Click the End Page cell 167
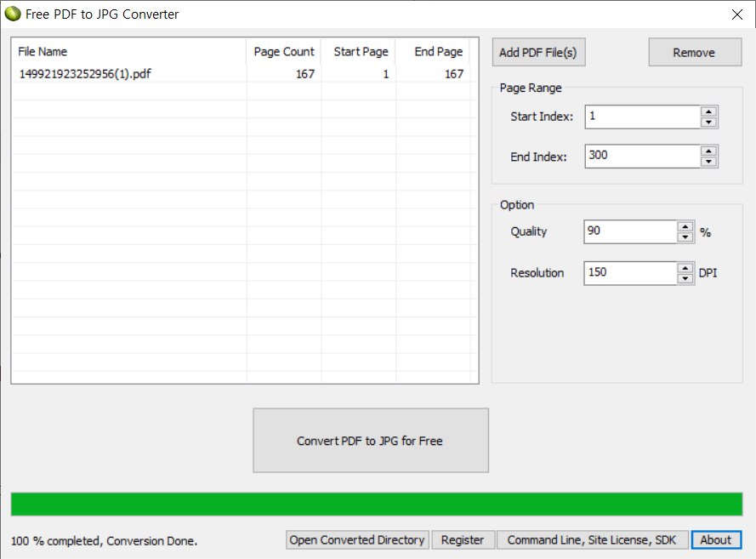The height and width of the screenshot is (559, 756). click(x=454, y=74)
